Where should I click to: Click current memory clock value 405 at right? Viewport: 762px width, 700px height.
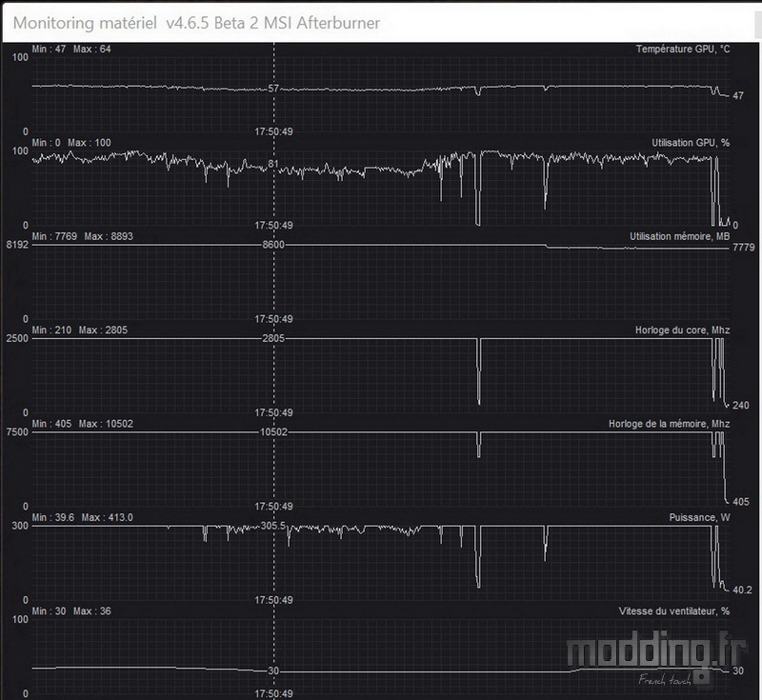(x=741, y=502)
